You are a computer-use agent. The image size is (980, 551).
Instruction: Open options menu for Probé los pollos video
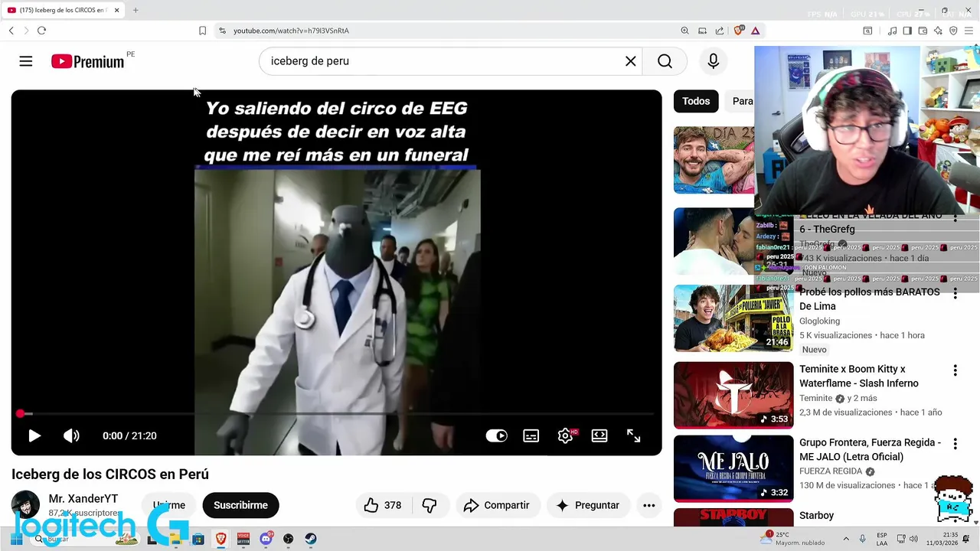point(955,294)
